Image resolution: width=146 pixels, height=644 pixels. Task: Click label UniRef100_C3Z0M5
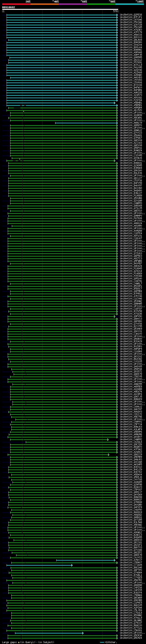coord(131,156)
